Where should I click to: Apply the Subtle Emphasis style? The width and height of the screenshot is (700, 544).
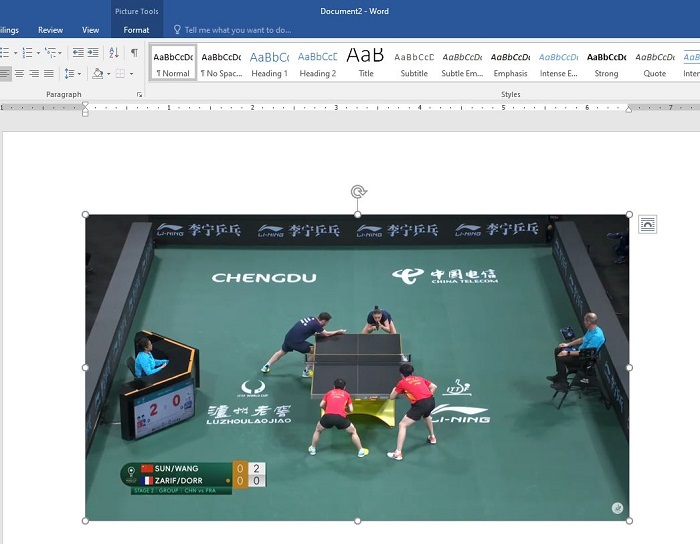pyautogui.click(x=462, y=63)
